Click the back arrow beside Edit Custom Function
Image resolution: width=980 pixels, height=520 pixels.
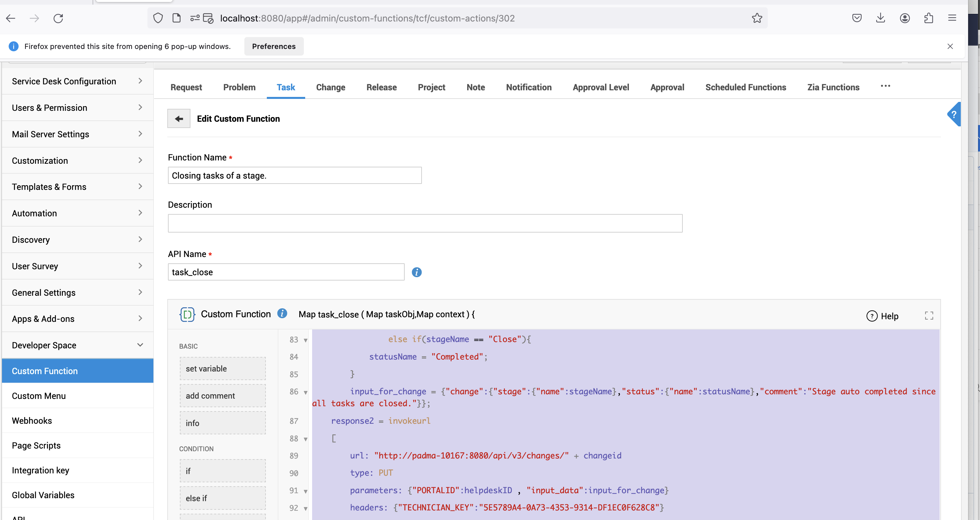click(x=179, y=119)
